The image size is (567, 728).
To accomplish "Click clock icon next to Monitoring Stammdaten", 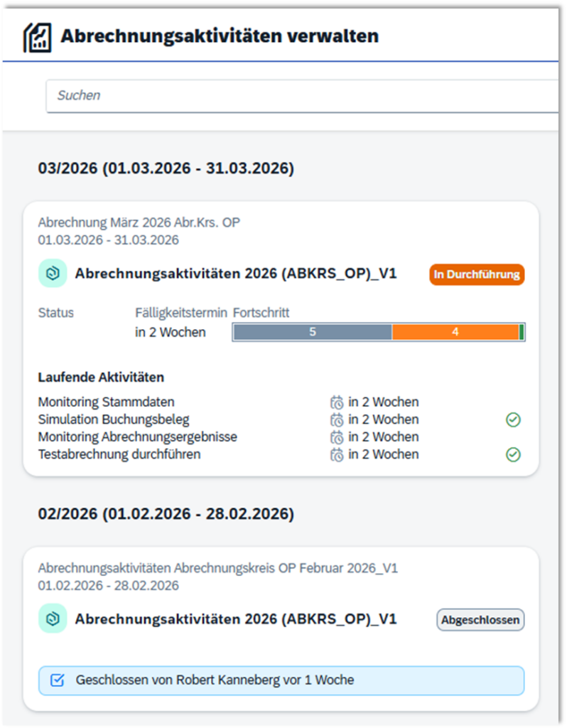I will [x=337, y=402].
